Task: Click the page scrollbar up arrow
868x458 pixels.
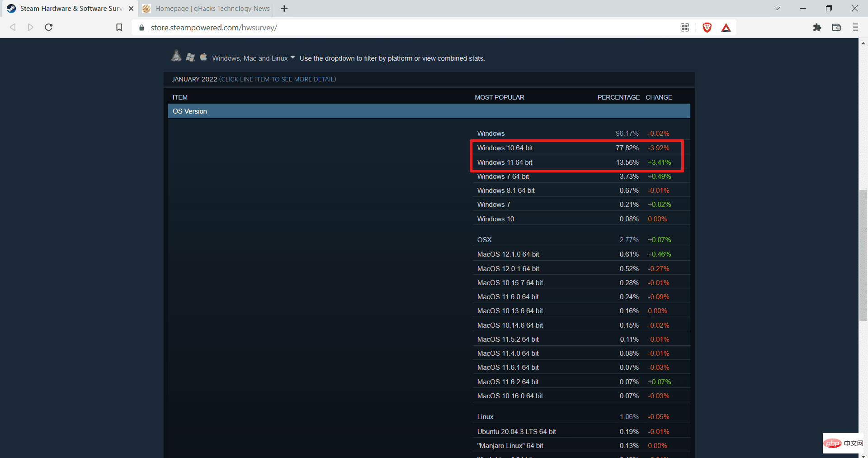Action: tap(863, 43)
